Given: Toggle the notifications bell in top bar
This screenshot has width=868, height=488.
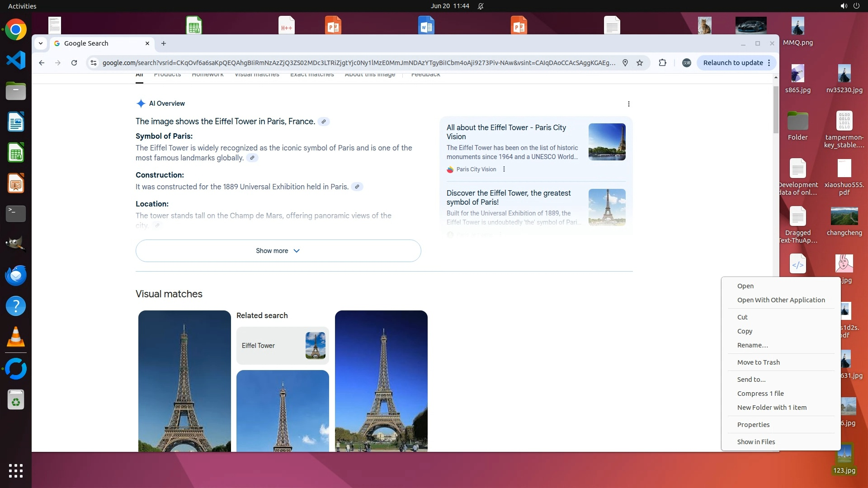Looking at the screenshot, I should (481, 6).
